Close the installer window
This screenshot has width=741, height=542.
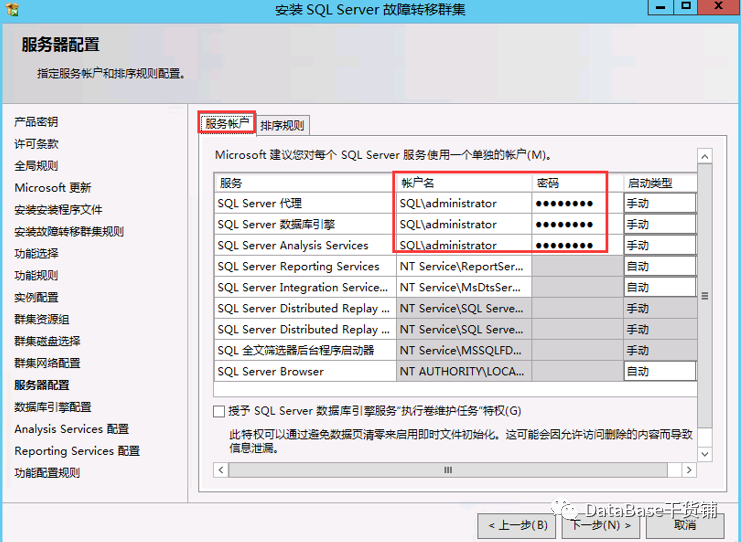coord(719,7)
